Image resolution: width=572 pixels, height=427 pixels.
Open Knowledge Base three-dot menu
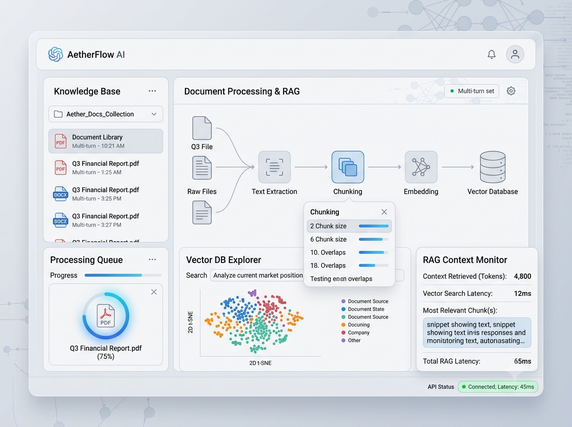(152, 91)
